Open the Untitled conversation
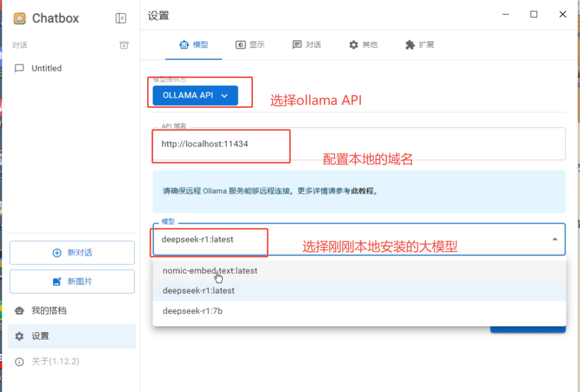580x392 pixels. point(72,68)
